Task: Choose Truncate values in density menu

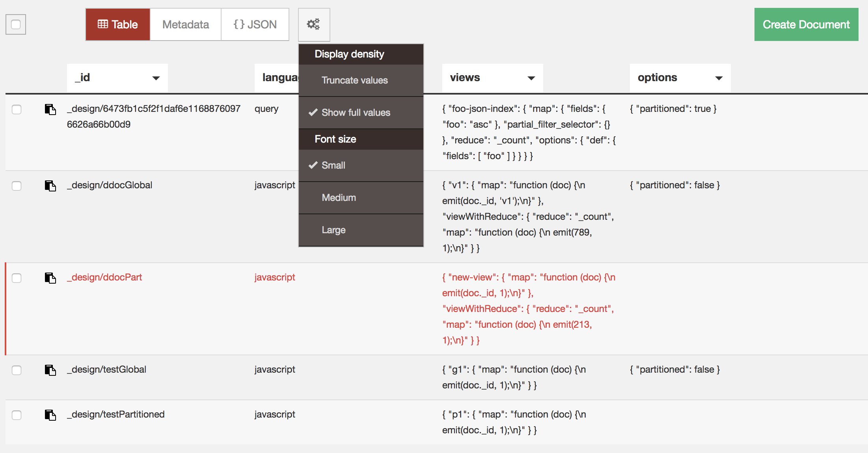Action: click(x=354, y=80)
